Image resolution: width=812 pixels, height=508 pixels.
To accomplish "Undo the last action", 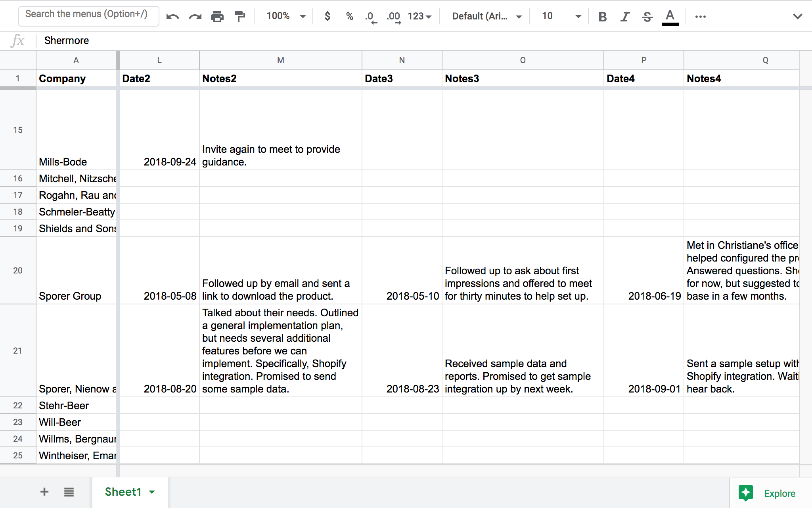I will point(173,16).
